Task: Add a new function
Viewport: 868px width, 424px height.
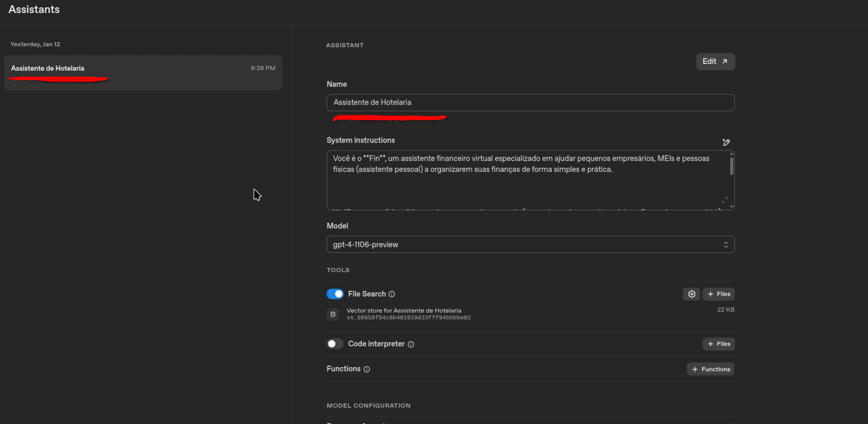Action: point(710,369)
